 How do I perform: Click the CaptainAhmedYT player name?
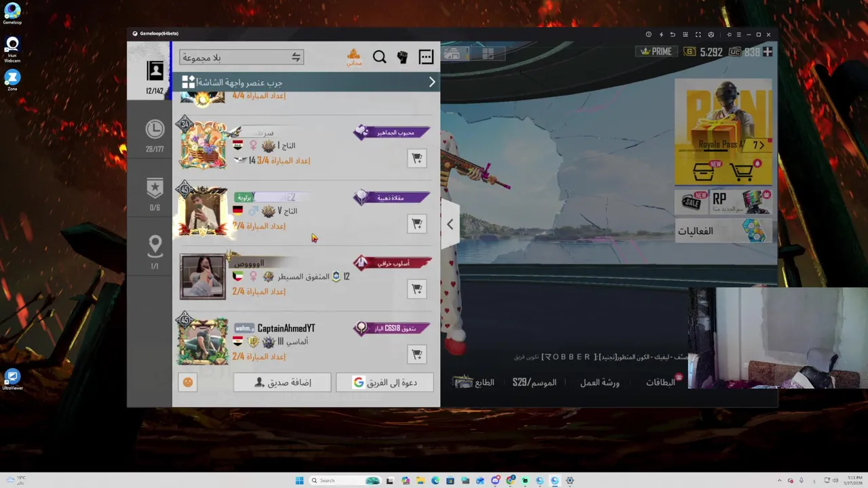286,328
